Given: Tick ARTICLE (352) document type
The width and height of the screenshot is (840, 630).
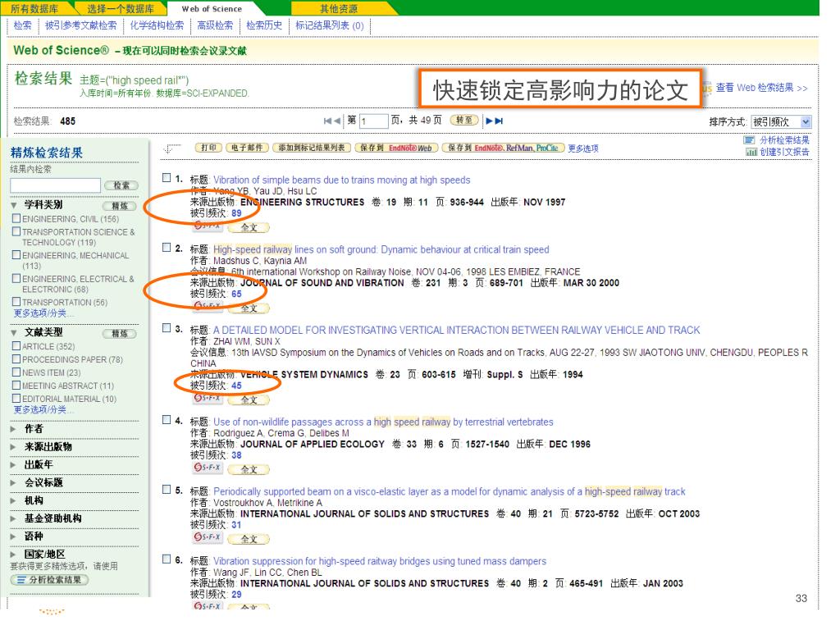Looking at the screenshot, I should (16, 346).
